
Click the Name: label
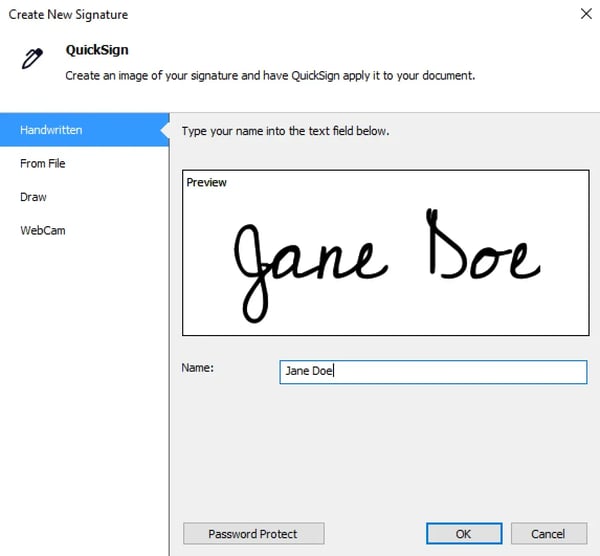pyautogui.click(x=198, y=368)
